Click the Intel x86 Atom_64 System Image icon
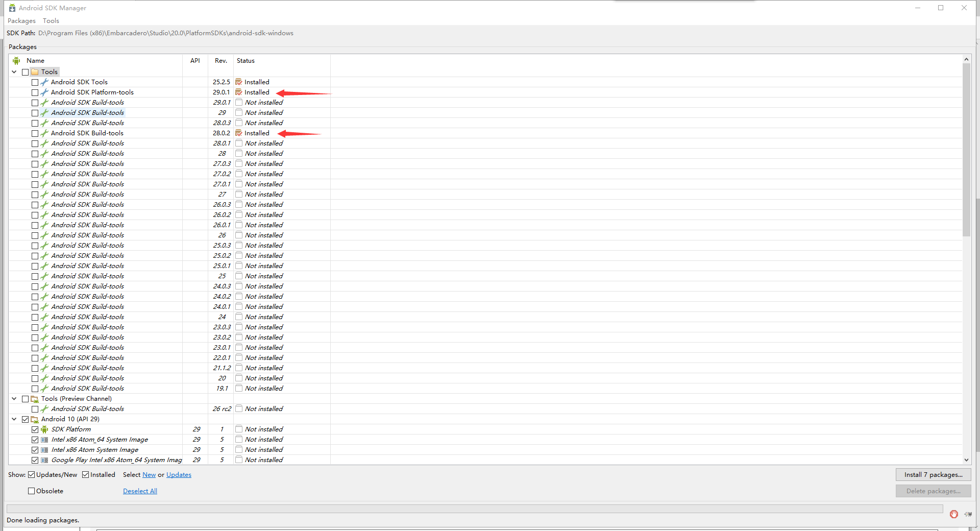This screenshot has width=980, height=531. pyautogui.click(x=44, y=440)
